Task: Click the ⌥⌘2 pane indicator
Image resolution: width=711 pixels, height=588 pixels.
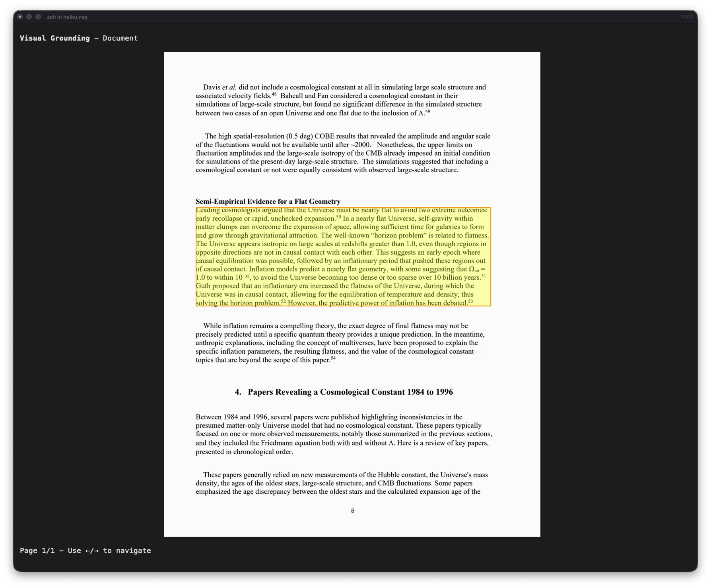Action: pos(686,17)
